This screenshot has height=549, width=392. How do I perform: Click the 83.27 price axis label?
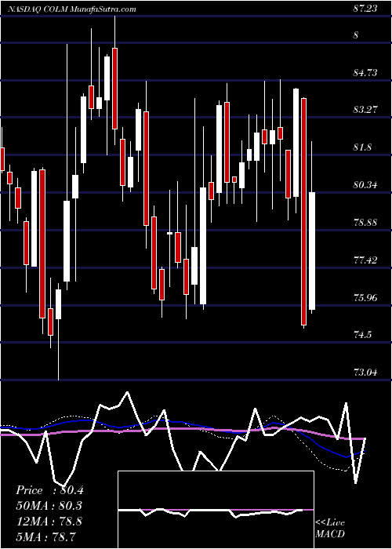coord(365,110)
